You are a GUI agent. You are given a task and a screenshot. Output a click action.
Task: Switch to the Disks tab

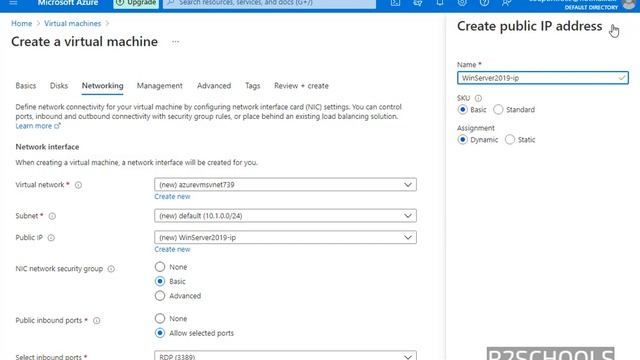pos(59,86)
